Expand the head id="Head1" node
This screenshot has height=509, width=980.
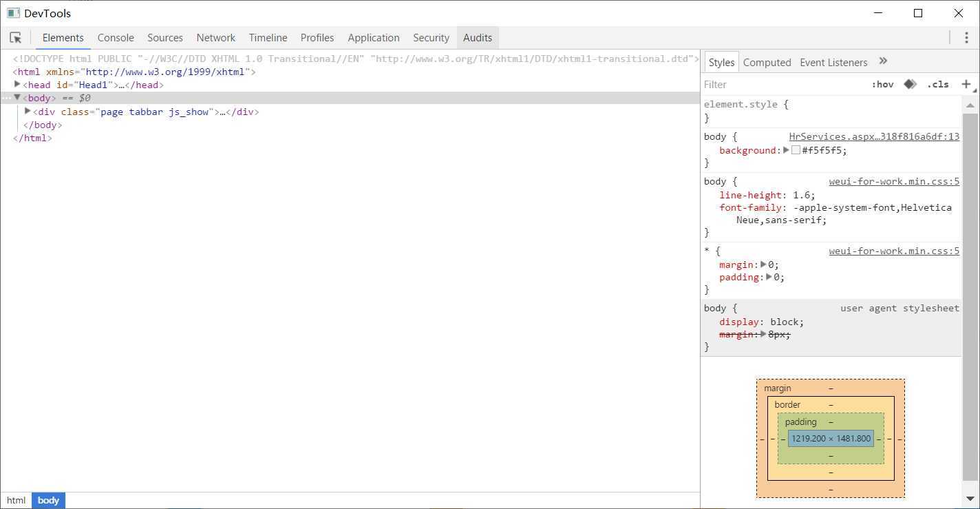click(18, 84)
